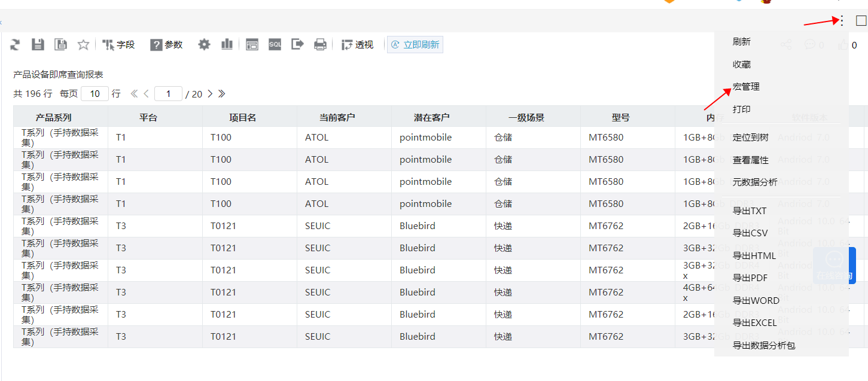Switch to 透视 pivot view
This screenshot has width=868, height=381.
[357, 44]
